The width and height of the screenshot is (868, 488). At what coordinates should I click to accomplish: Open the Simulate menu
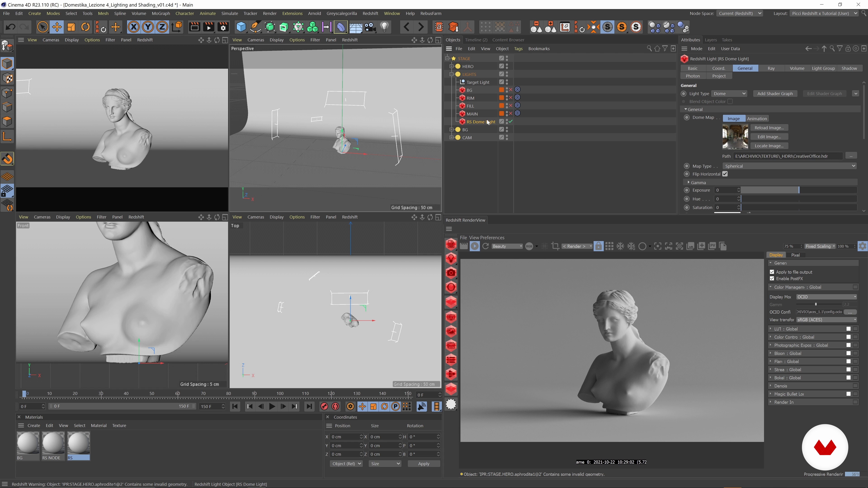coord(229,14)
